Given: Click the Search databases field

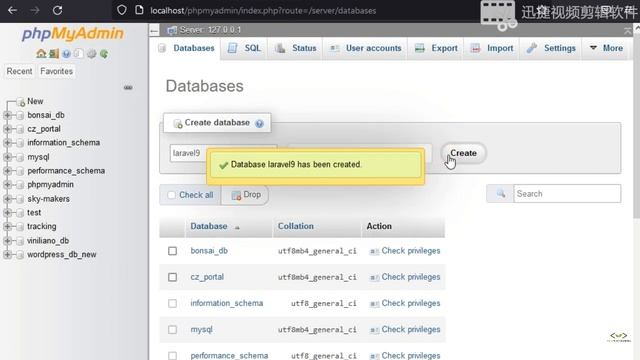Looking at the screenshot, I should pos(567,194).
